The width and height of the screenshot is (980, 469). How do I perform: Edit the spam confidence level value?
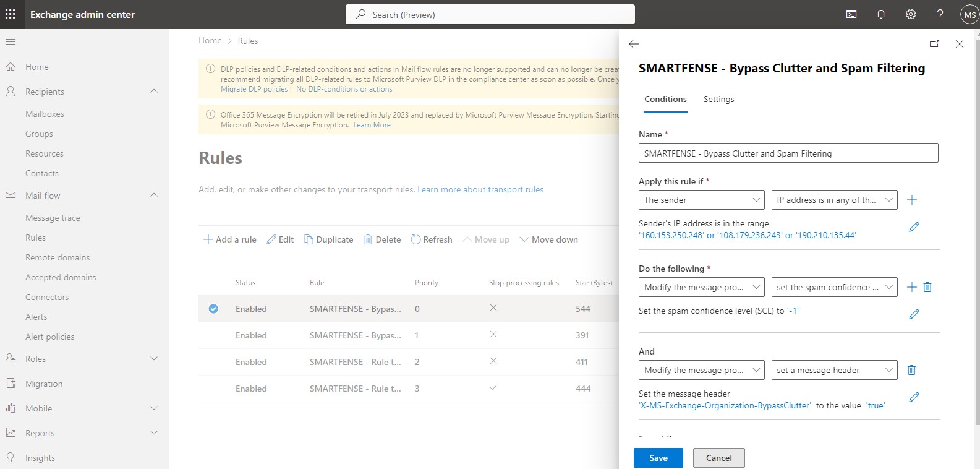(x=914, y=314)
